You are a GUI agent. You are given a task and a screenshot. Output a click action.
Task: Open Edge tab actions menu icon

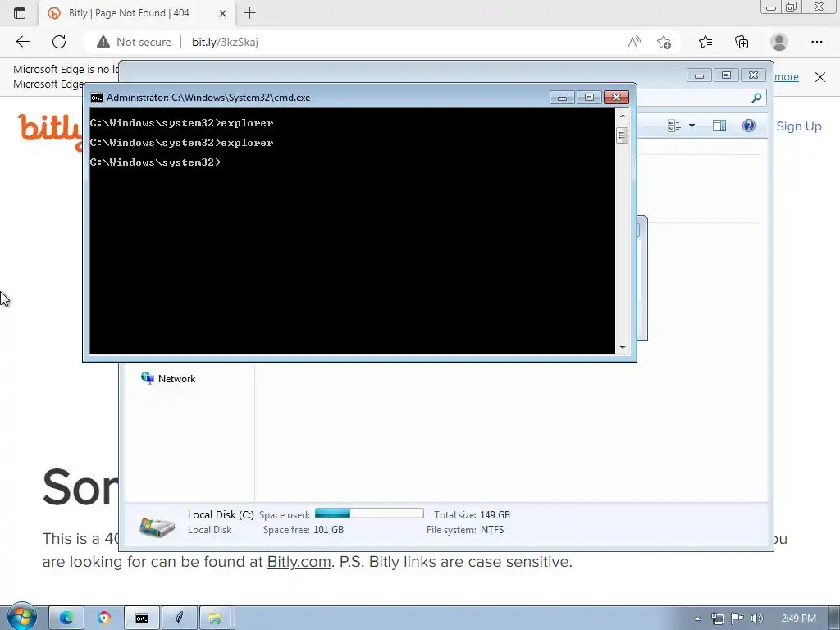[20, 13]
